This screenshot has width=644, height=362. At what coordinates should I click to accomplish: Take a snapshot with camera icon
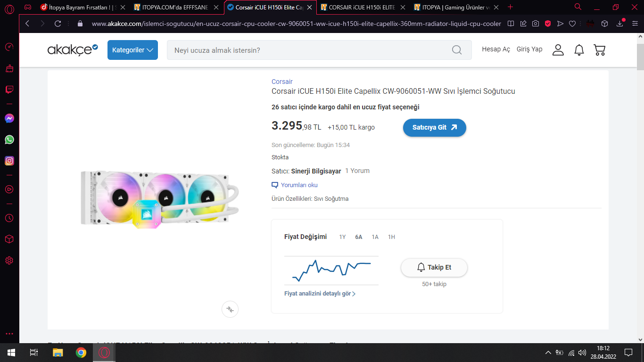[536, 24]
